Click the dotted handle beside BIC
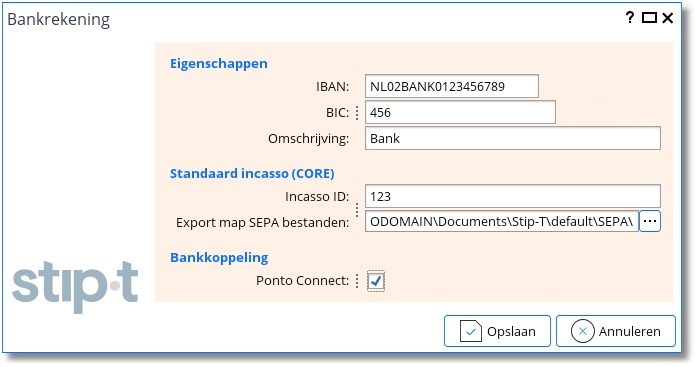 pyautogui.click(x=357, y=113)
